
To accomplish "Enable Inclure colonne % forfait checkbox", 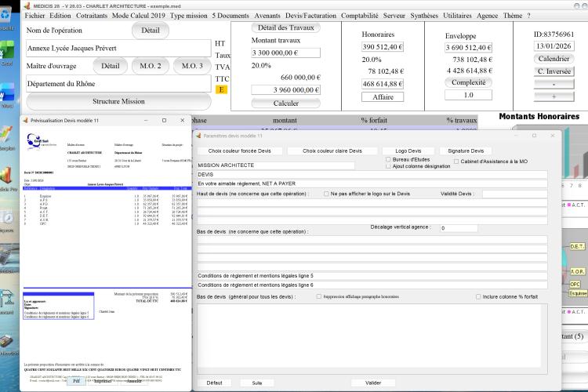I will (478, 296).
